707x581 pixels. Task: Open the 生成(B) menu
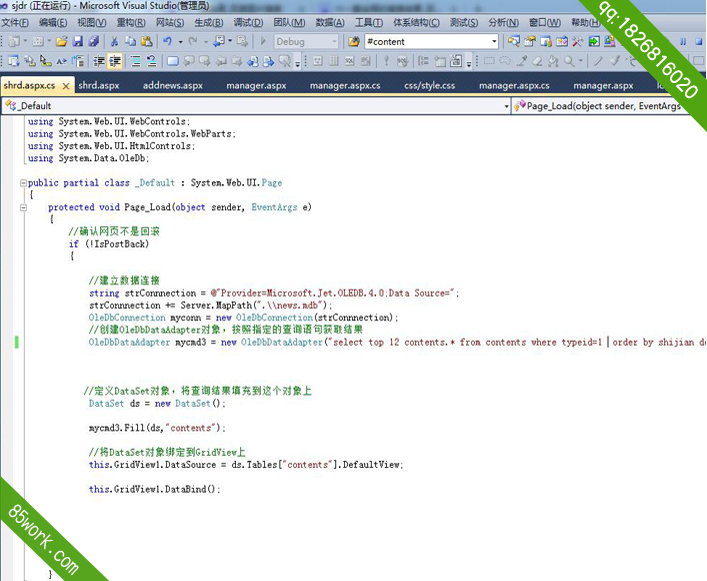coord(209,23)
